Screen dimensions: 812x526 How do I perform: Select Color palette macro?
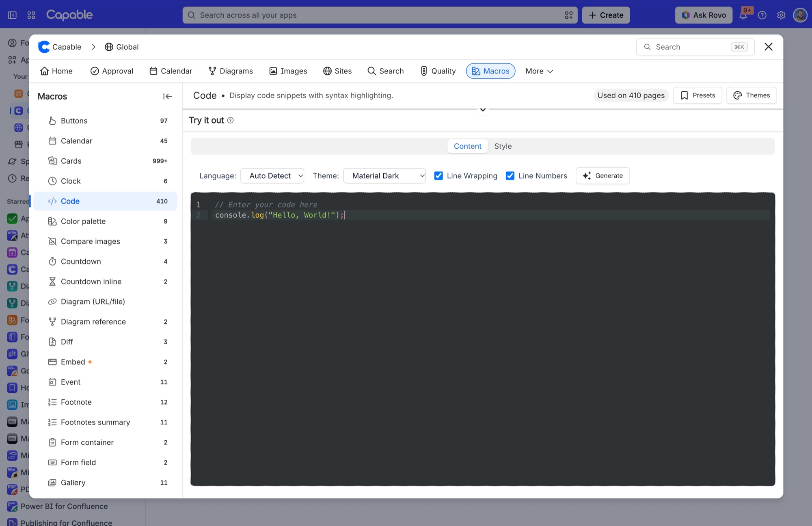click(x=106, y=221)
